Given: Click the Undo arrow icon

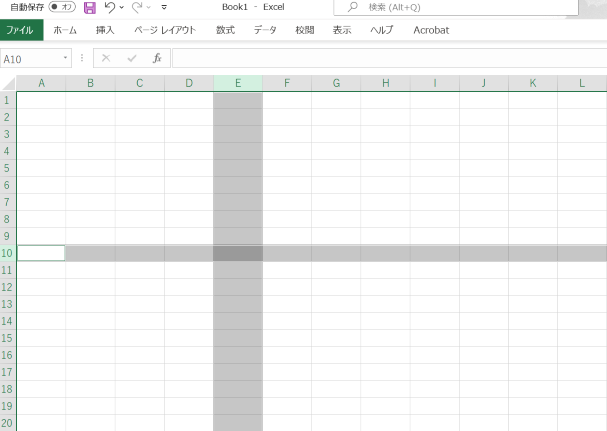Looking at the screenshot, I should [x=109, y=8].
